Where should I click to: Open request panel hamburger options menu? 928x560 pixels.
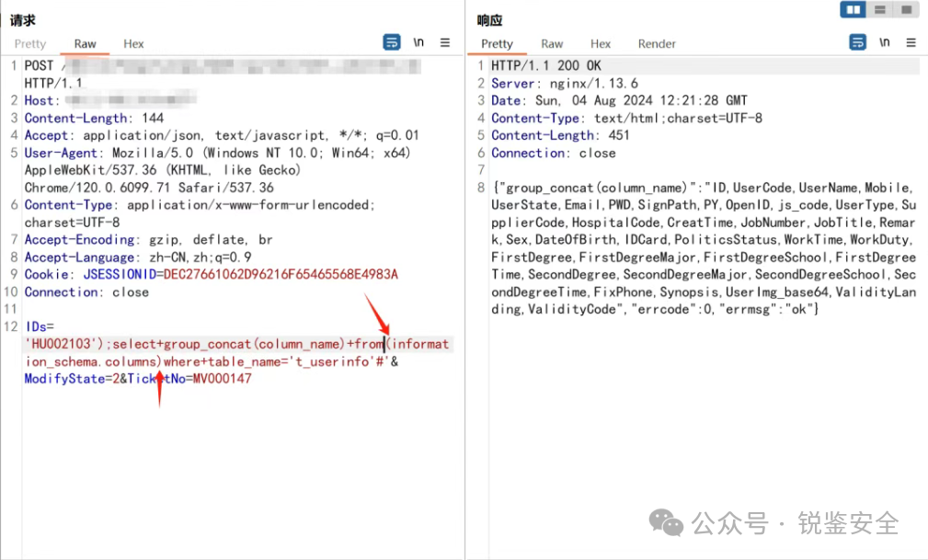coord(445,42)
